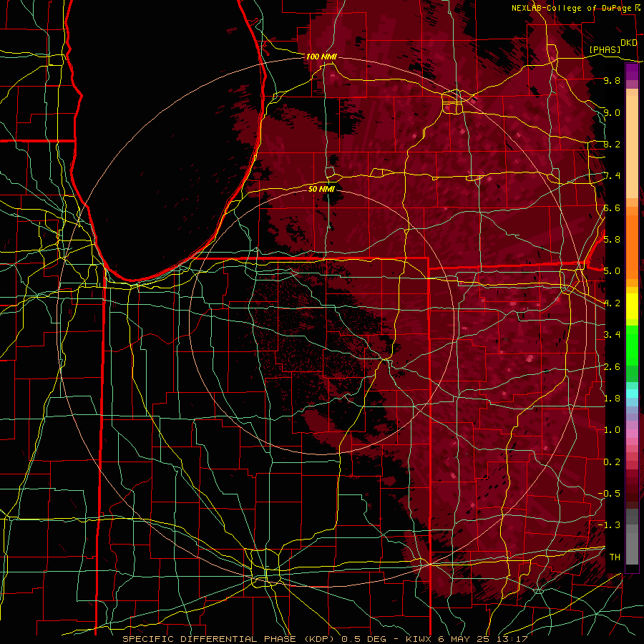Select the 0.2 scale value
This screenshot has height=644, width=644.
[x=612, y=462]
